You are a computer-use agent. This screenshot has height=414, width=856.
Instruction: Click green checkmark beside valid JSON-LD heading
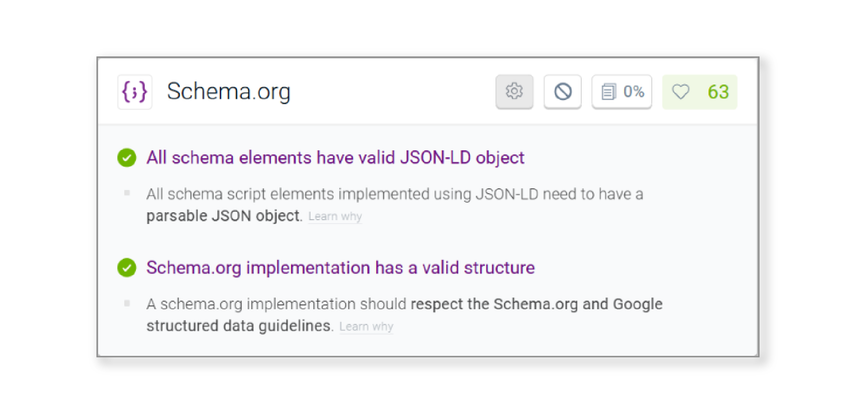point(127,158)
